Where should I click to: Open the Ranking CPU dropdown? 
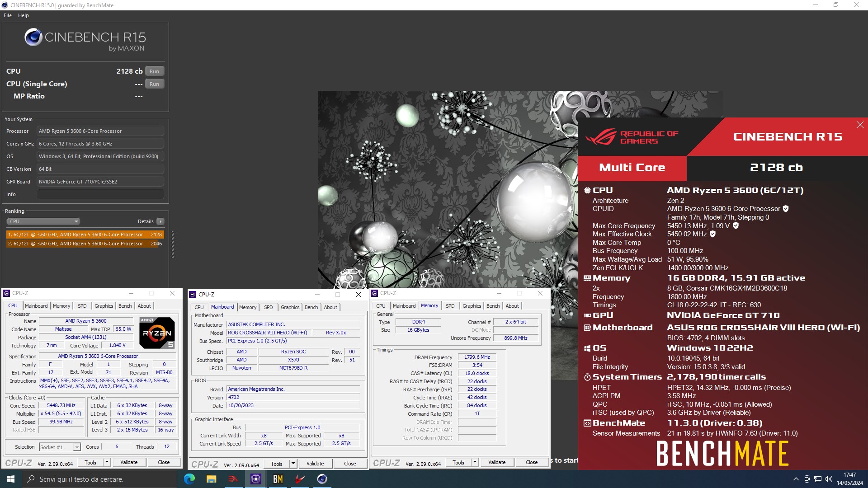pyautogui.click(x=43, y=221)
